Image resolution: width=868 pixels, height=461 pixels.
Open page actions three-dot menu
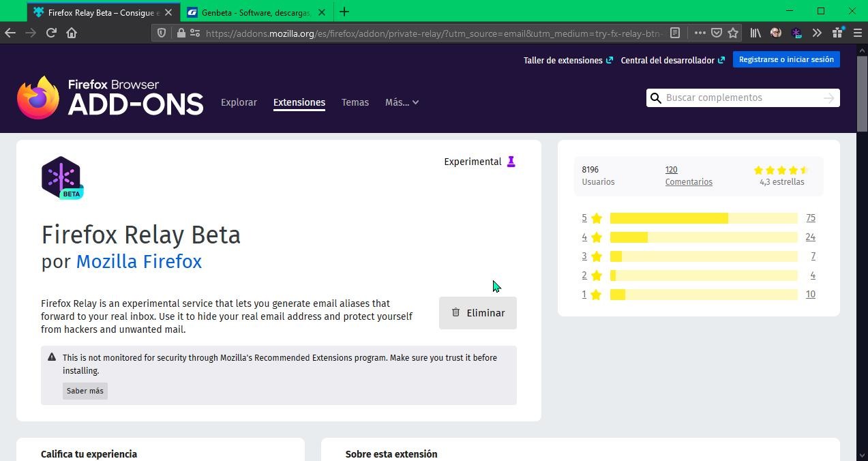tap(700, 33)
